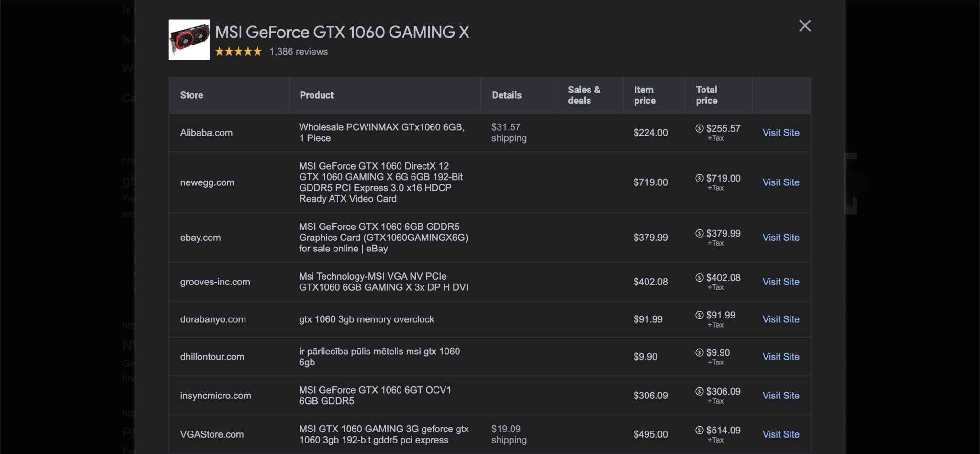The image size is (980, 454).
Task: Visit Site for dorabanyo.com
Action: point(780,319)
